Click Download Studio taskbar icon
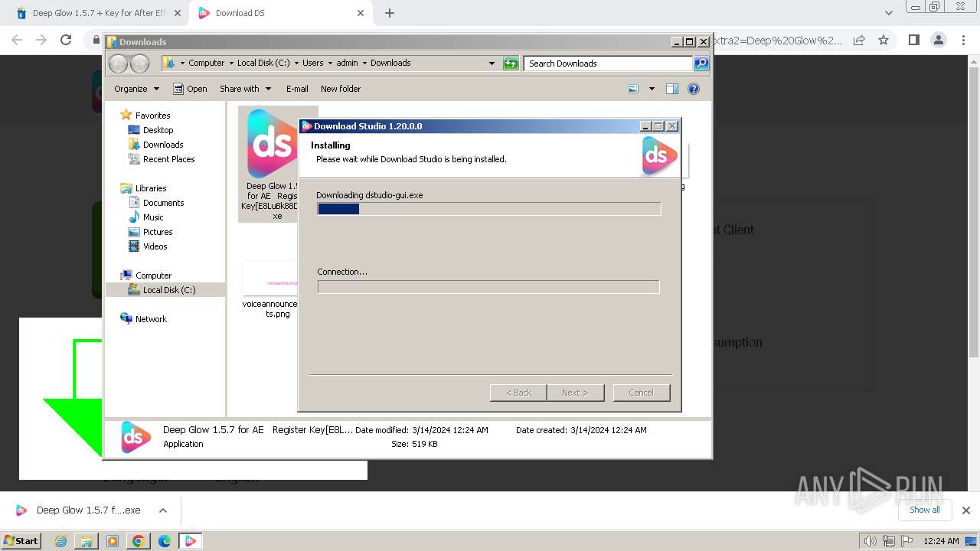Viewport: 980px width, 551px height. 191,541
